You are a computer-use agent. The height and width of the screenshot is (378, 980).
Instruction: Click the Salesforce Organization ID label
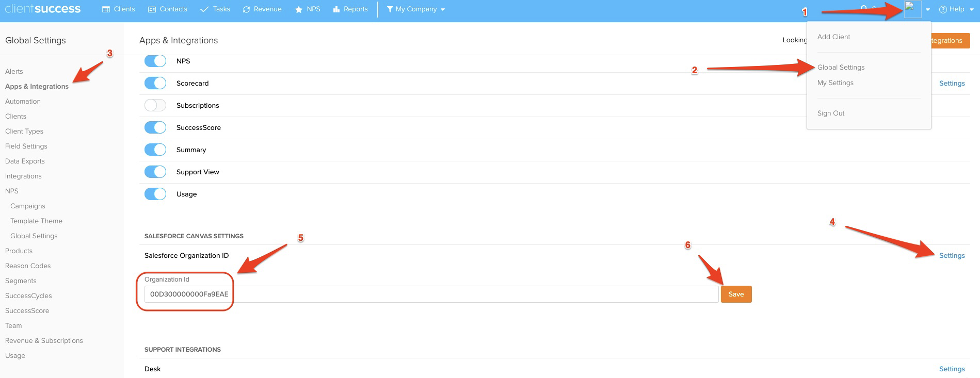[x=186, y=255]
